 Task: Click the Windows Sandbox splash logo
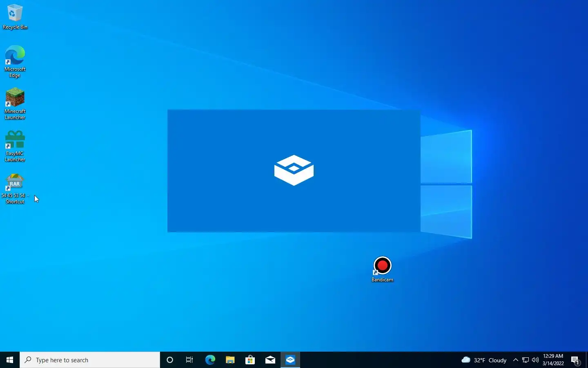(x=294, y=170)
